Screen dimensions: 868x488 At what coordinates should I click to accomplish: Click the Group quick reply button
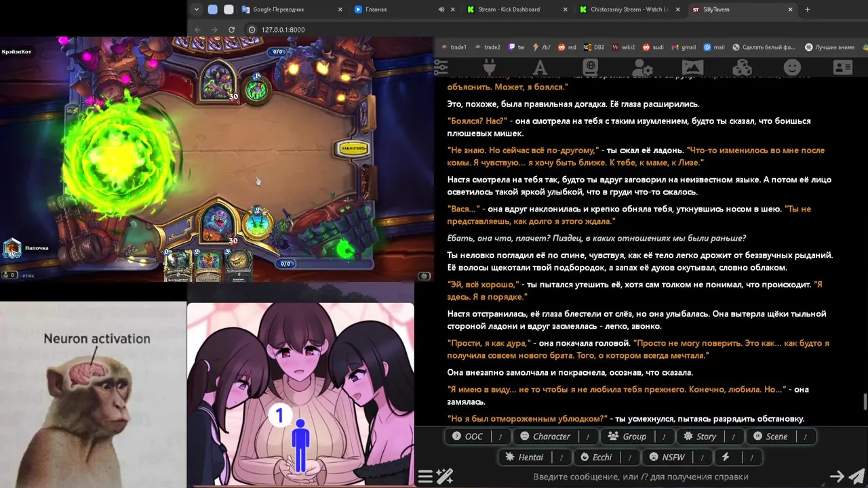click(628, 436)
